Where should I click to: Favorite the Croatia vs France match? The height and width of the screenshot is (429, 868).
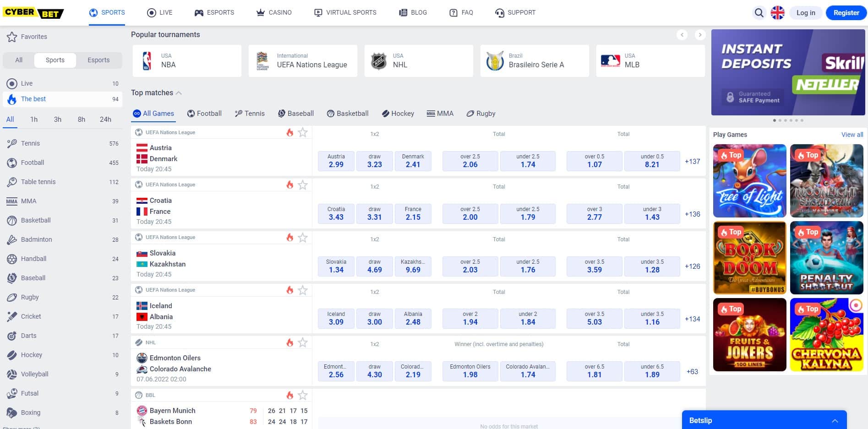pos(303,185)
